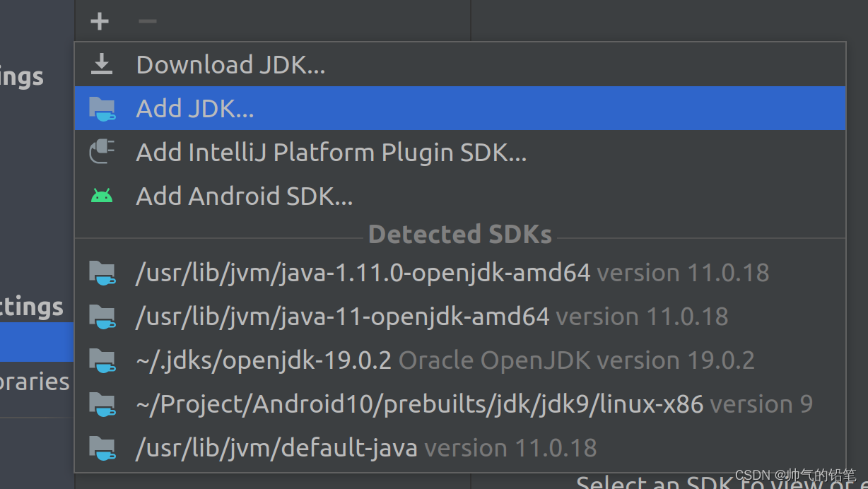
Task: Click the folder icon next to openjdk-19.0.2
Action: point(102,360)
